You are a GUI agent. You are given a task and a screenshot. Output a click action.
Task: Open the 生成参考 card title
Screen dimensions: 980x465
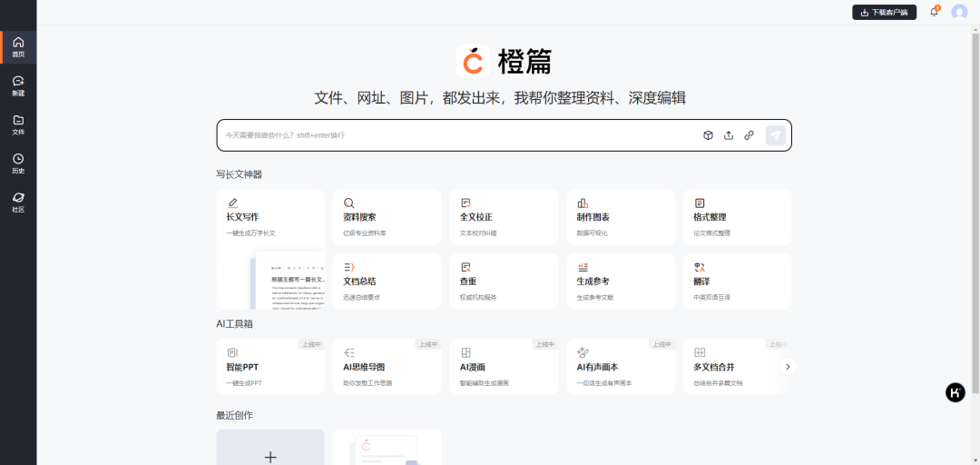(x=593, y=282)
